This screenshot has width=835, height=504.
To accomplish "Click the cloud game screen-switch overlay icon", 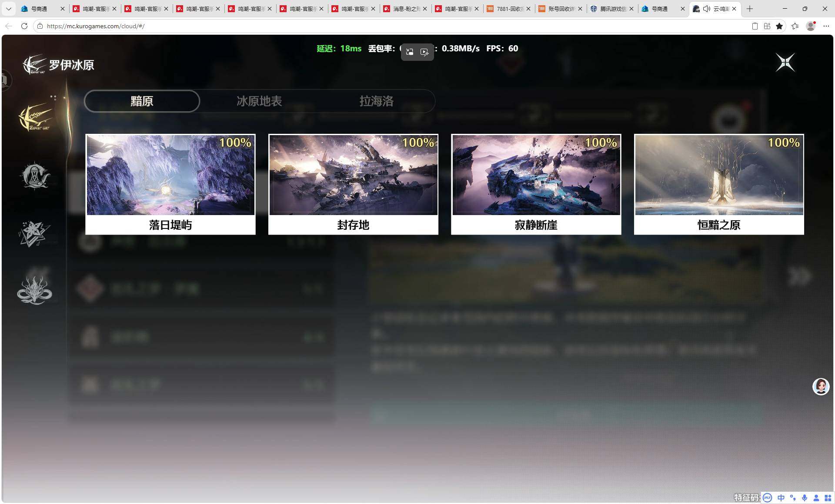I will pyautogui.click(x=409, y=52).
